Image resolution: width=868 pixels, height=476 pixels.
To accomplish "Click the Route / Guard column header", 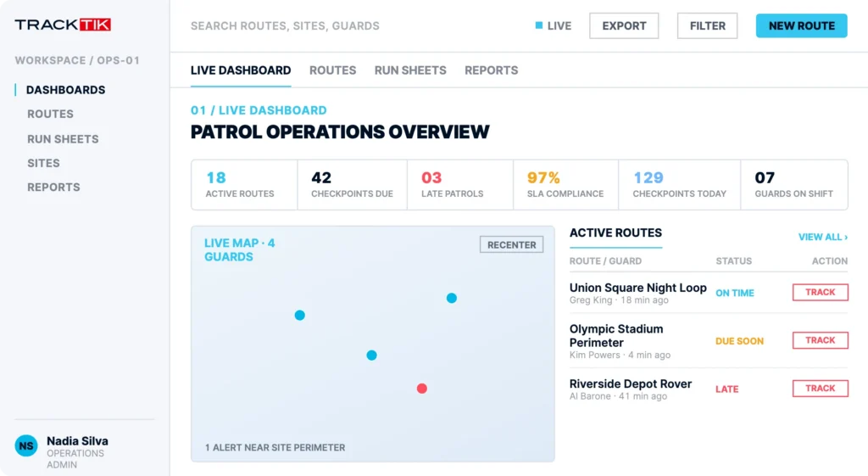I will [x=605, y=261].
